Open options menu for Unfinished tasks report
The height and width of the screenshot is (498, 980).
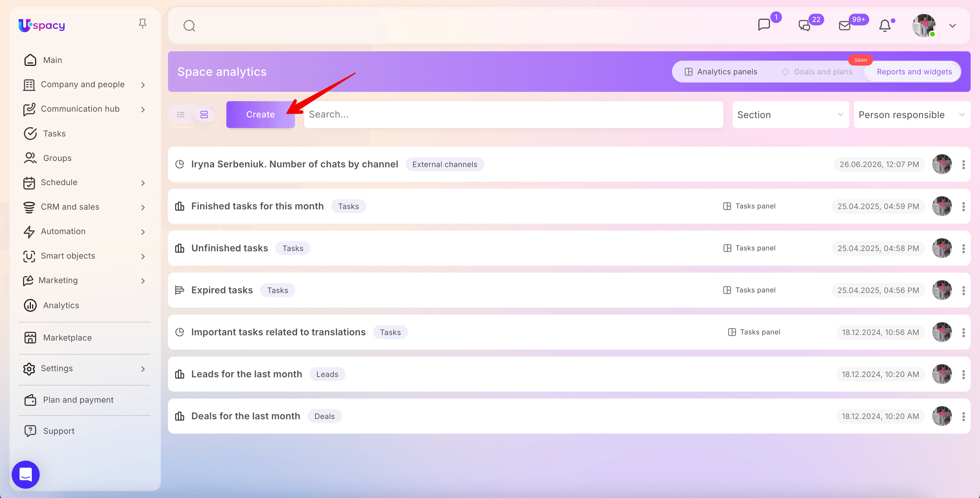(964, 248)
